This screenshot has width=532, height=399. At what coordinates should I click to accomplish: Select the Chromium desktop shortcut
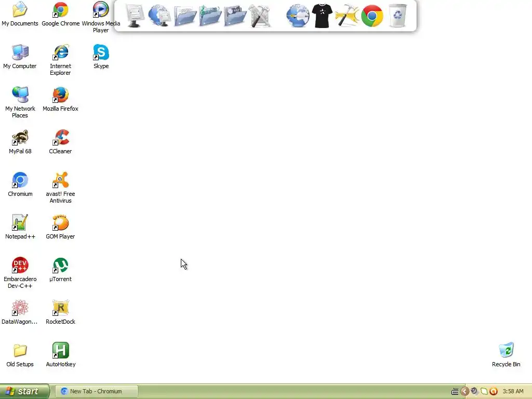click(x=20, y=184)
